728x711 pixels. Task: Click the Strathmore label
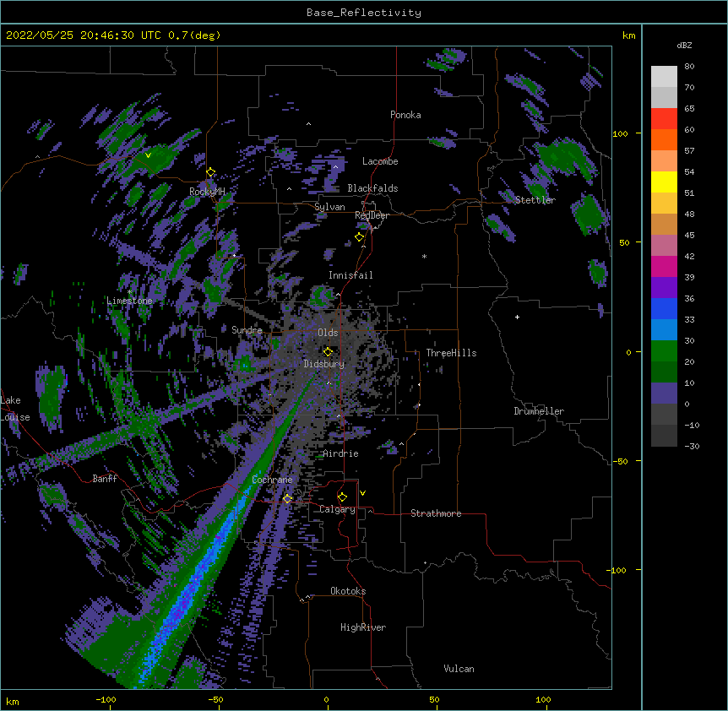pyautogui.click(x=436, y=513)
